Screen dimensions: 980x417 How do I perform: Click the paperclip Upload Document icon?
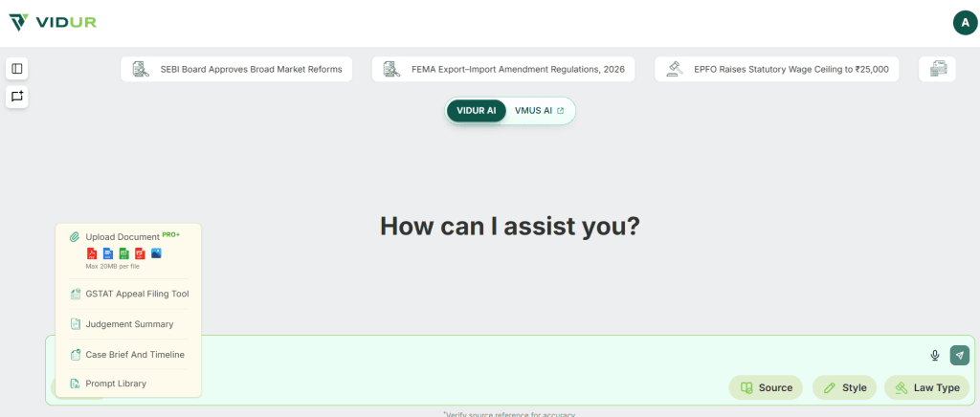pyautogui.click(x=75, y=237)
